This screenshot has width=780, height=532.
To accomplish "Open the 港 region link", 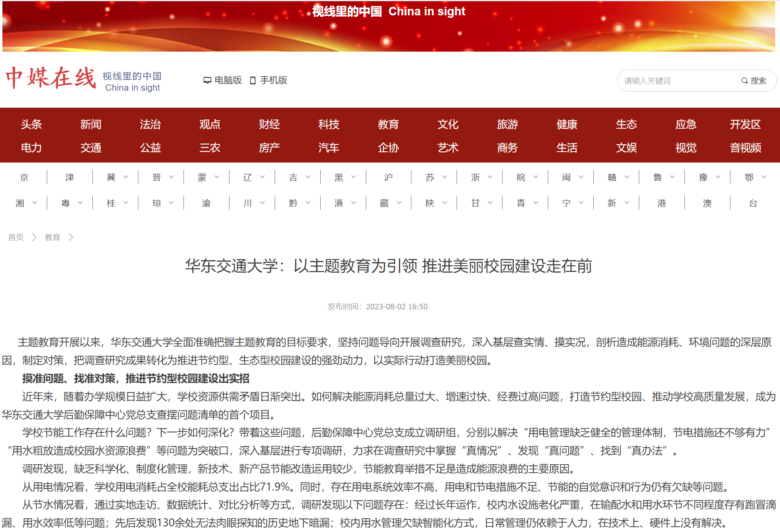I will click(661, 203).
